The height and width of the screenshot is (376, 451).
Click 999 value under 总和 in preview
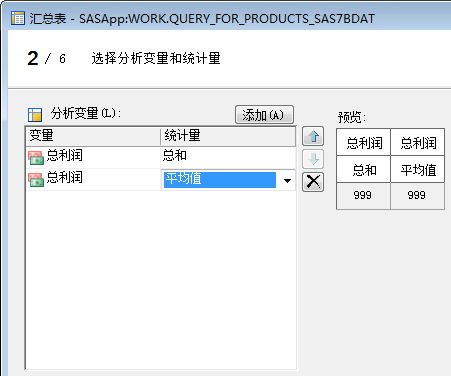[x=364, y=196]
